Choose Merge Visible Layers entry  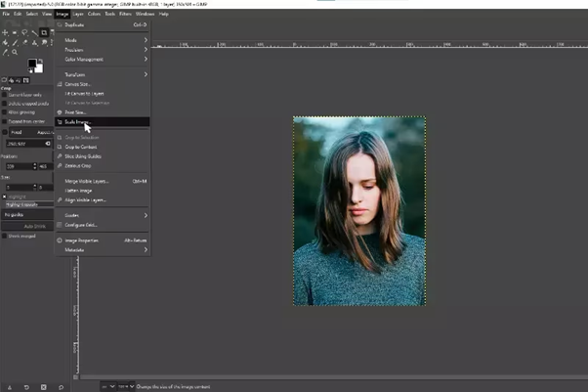[103, 181]
